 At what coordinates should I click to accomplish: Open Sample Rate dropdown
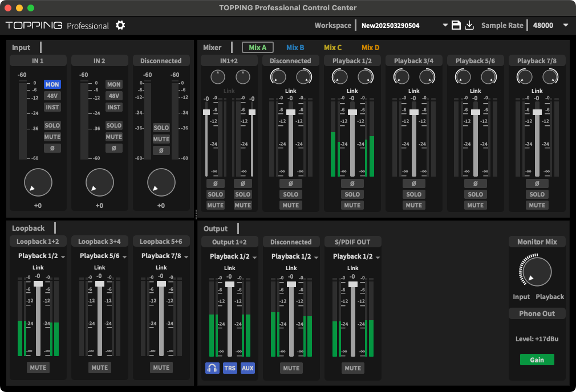coord(566,25)
